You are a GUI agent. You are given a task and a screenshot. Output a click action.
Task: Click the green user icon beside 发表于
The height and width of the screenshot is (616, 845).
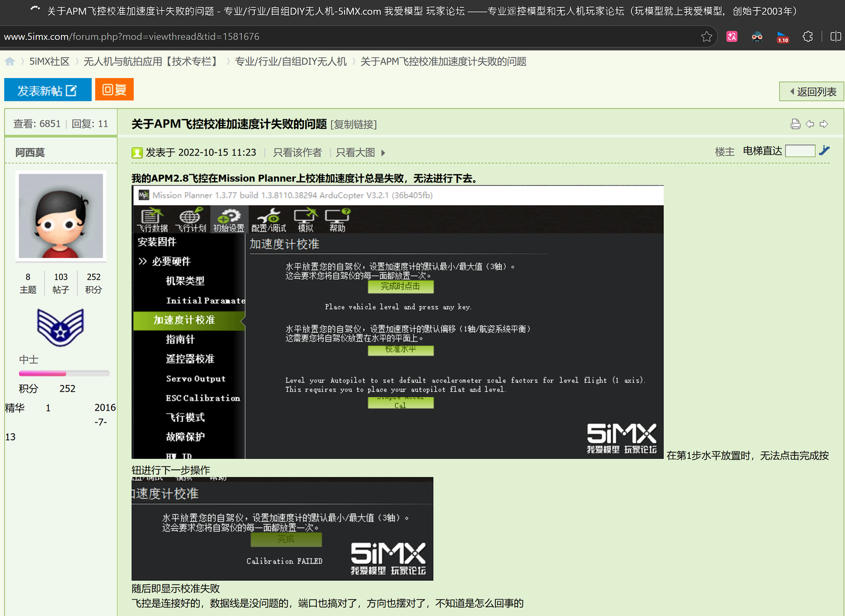pyautogui.click(x=137, y=153)
